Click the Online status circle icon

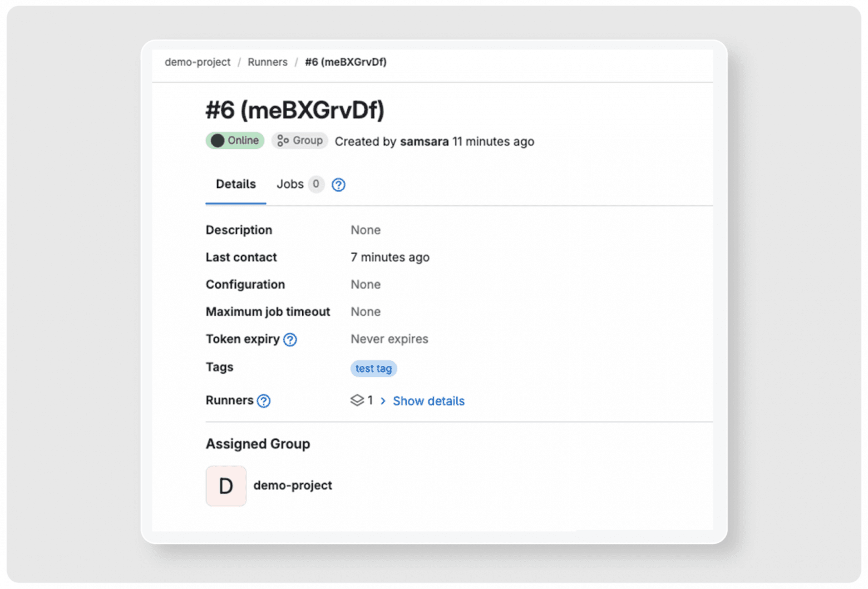click(218, 141)
